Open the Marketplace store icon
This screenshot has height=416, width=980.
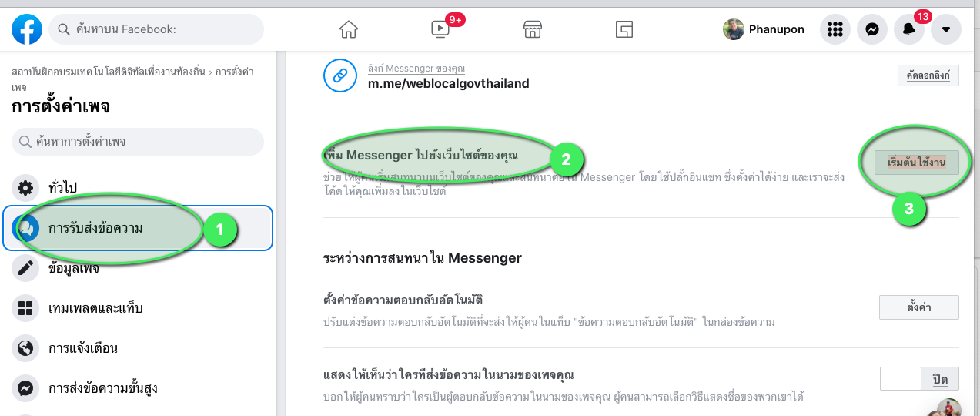[533, 29]
